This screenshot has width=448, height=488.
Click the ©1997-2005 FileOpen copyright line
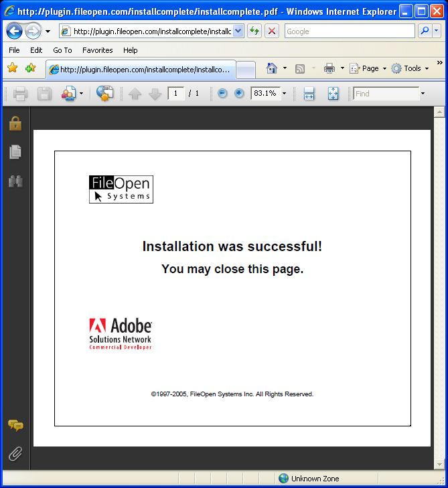(x=232, y=394)
